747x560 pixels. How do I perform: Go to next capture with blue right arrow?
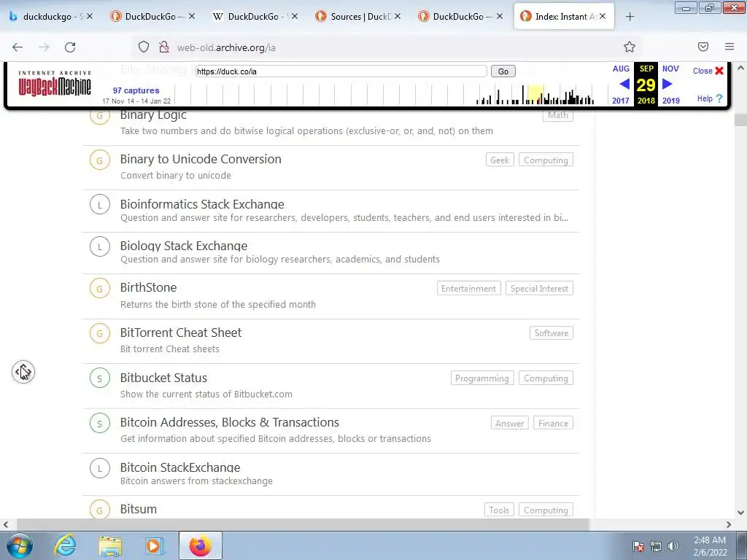coord(667,85)
